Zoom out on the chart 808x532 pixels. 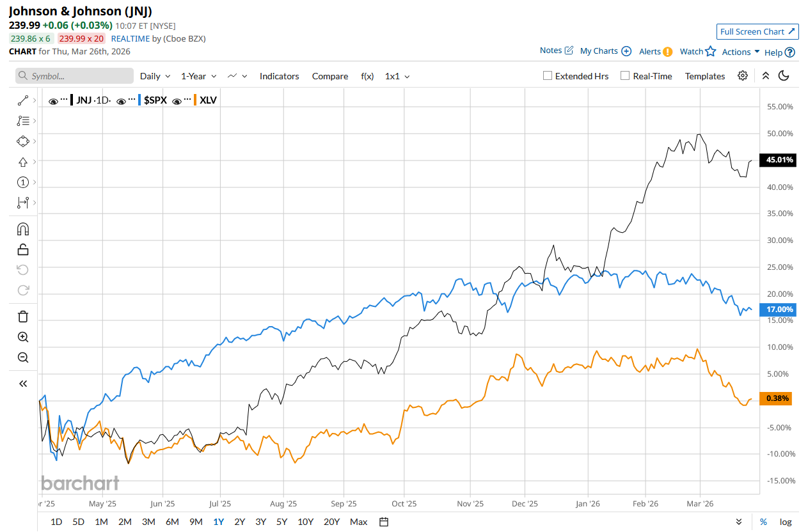(23, 357)
